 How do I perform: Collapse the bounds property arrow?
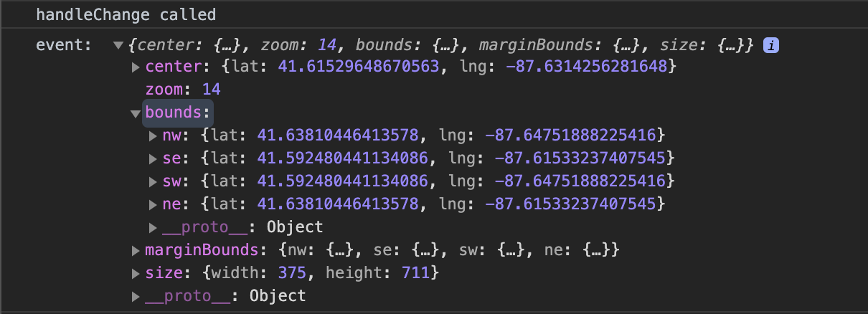point(136,113)
